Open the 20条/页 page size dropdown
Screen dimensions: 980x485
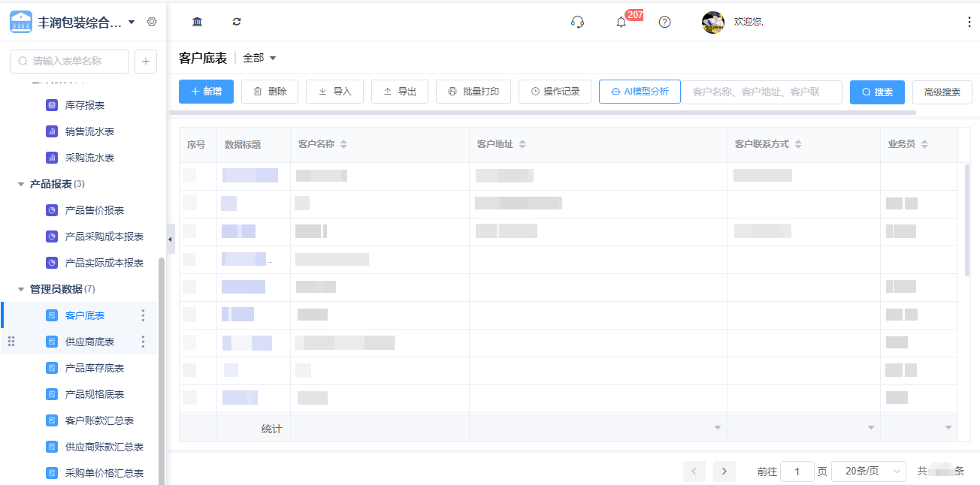click(869, 471)
